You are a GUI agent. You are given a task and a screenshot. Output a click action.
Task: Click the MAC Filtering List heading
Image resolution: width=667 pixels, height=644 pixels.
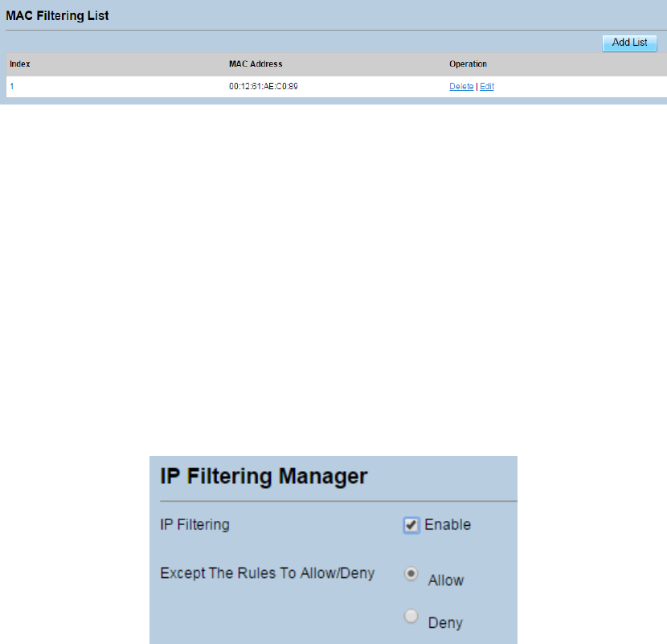[x=57, y=16]
